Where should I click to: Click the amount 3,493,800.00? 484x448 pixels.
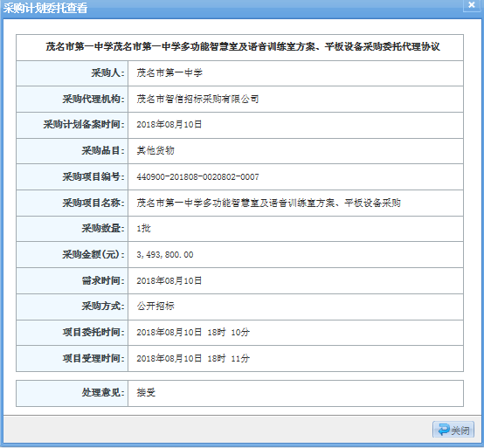pos(165,255)
